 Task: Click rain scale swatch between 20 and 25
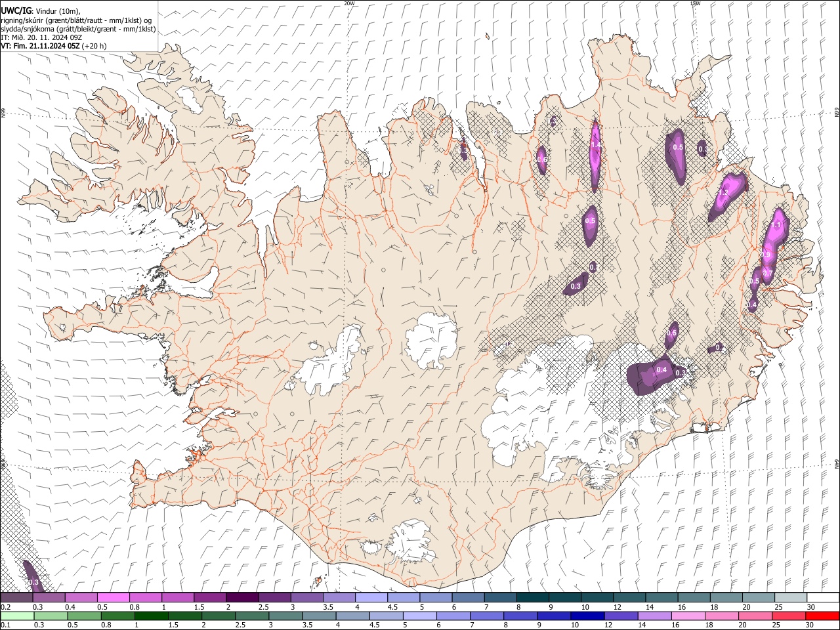[x=756, y=616]
